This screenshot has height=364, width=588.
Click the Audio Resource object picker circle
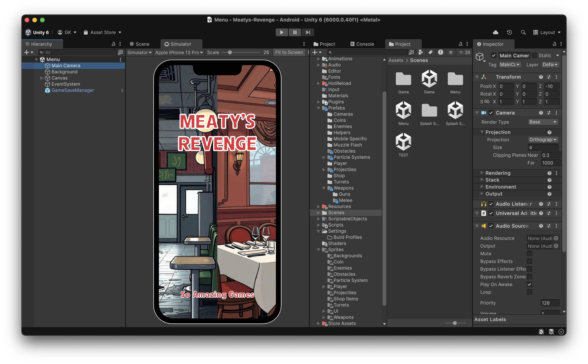pos(556,238)
